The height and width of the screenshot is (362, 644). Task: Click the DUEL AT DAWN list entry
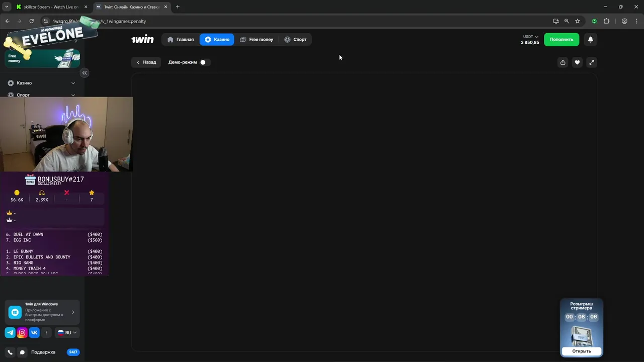pos(54,234)
